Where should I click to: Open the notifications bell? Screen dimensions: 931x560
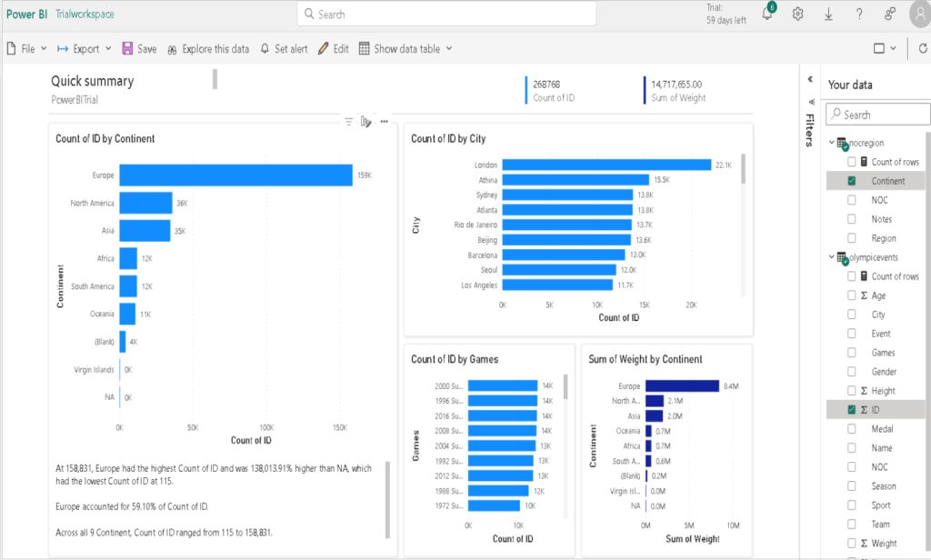pyautogui.click(x=766, y=15)
